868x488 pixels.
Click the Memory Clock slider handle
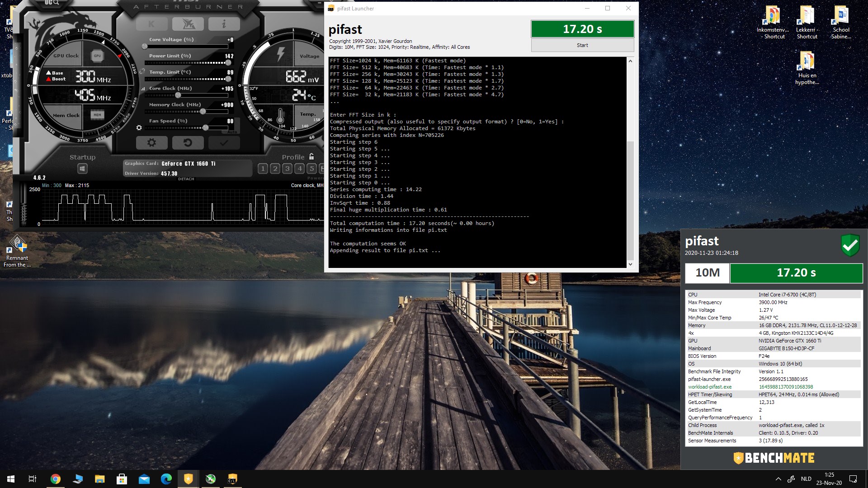(x=203, y=112)
